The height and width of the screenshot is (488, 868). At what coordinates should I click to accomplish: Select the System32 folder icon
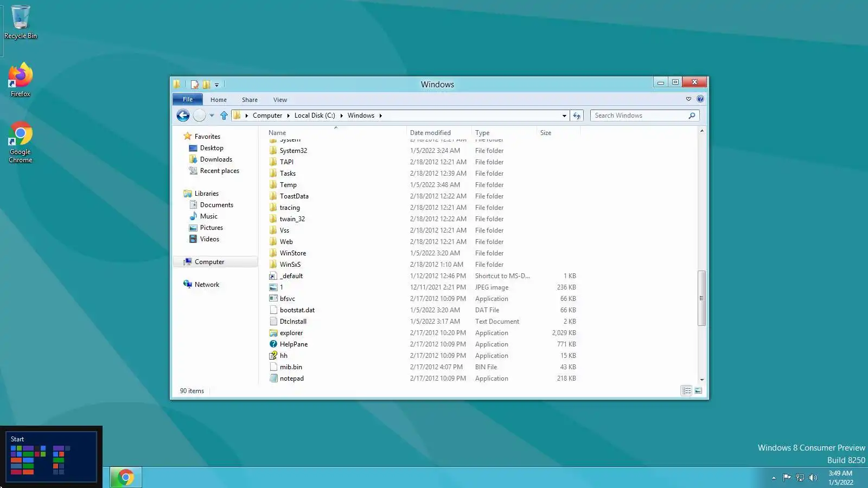pyautogui.click(x=273, y=151)
